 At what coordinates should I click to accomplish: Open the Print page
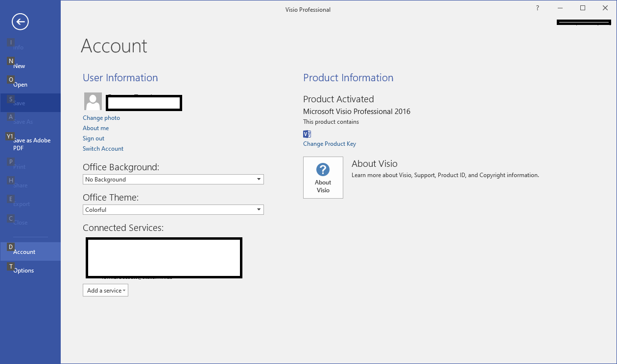pos(30,167)
